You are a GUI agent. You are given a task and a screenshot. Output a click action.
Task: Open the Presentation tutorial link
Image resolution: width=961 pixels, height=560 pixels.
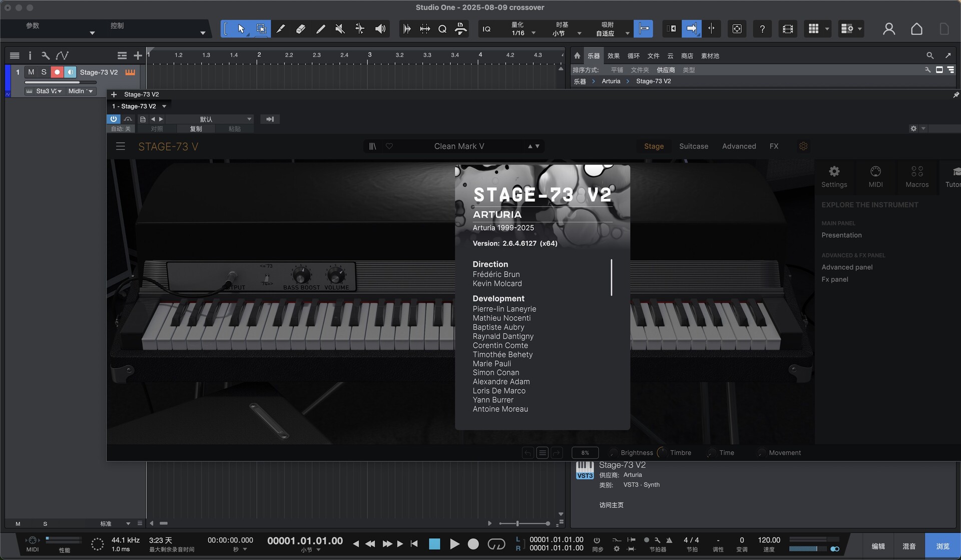click(841, 235)
